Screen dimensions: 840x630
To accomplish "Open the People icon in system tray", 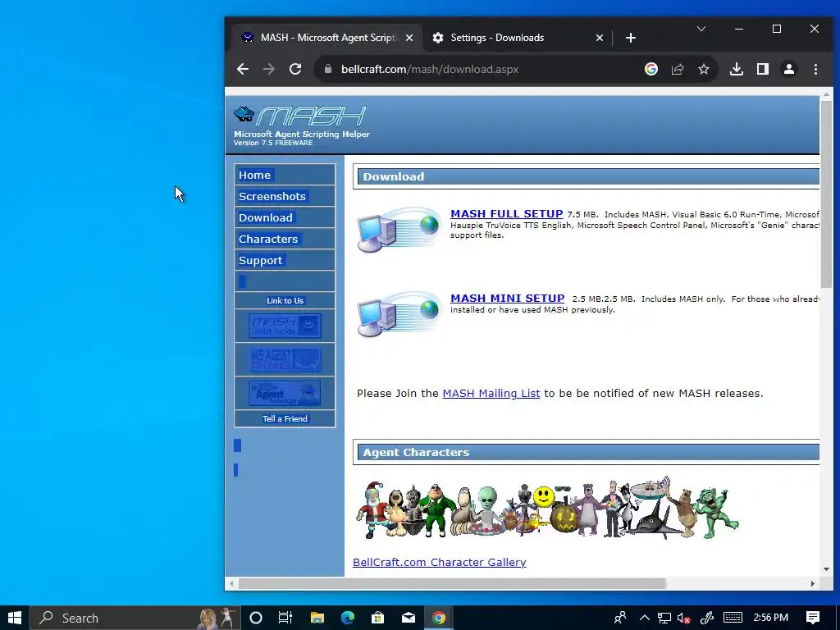I will click(x=620, y=618).
